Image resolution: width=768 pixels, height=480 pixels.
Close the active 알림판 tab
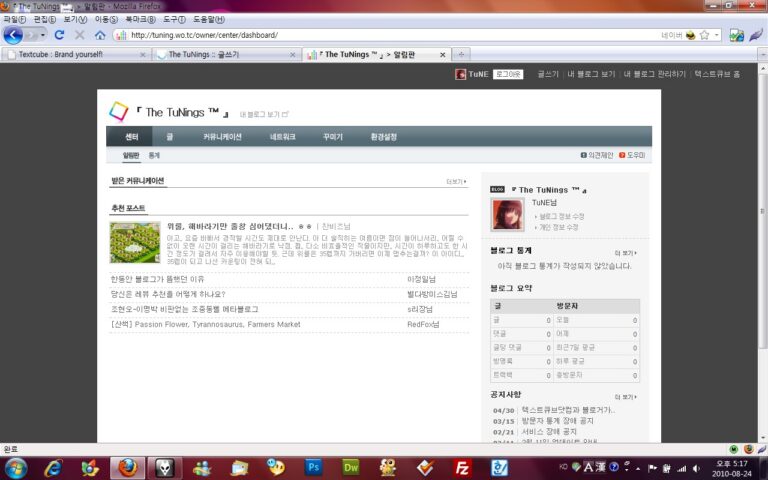[x=442, y=55]
